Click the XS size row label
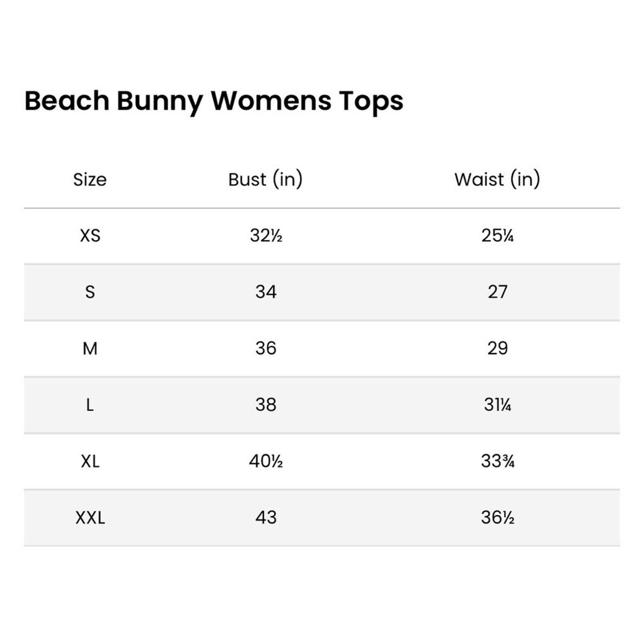This screenshot has width=644, height=644. pyautogui.click(x=90, y=236)
